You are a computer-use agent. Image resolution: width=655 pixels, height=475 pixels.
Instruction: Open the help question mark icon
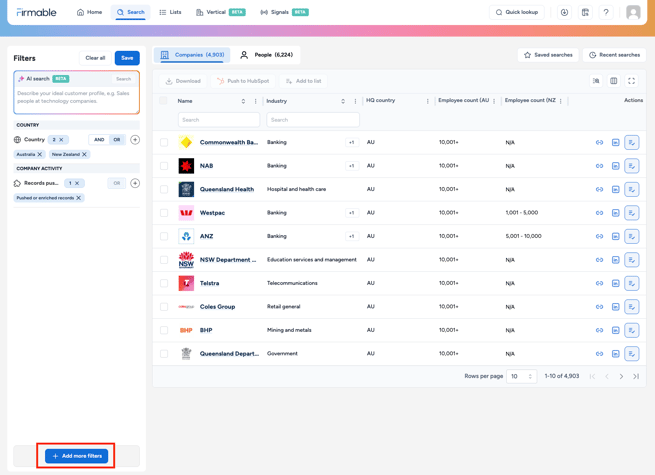[x=606, y=12]
